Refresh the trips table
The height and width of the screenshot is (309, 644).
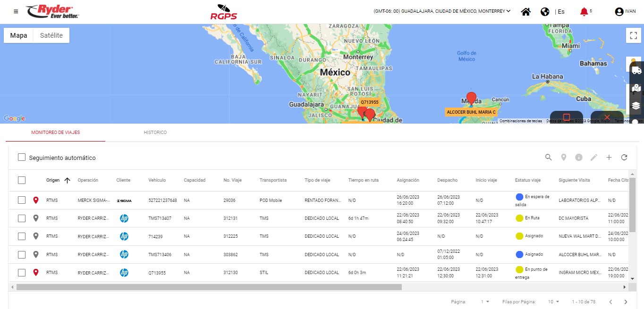coord(624,158)
